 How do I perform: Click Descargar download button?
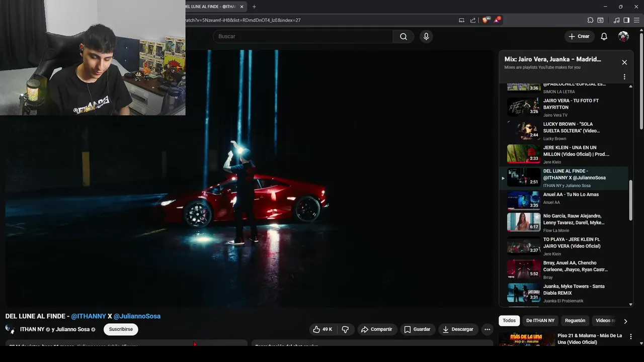click(x=458, y=329)
